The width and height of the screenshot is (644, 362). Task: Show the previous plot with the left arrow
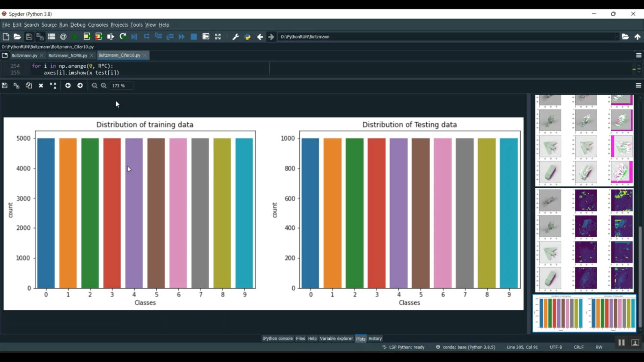click(68, 86)
